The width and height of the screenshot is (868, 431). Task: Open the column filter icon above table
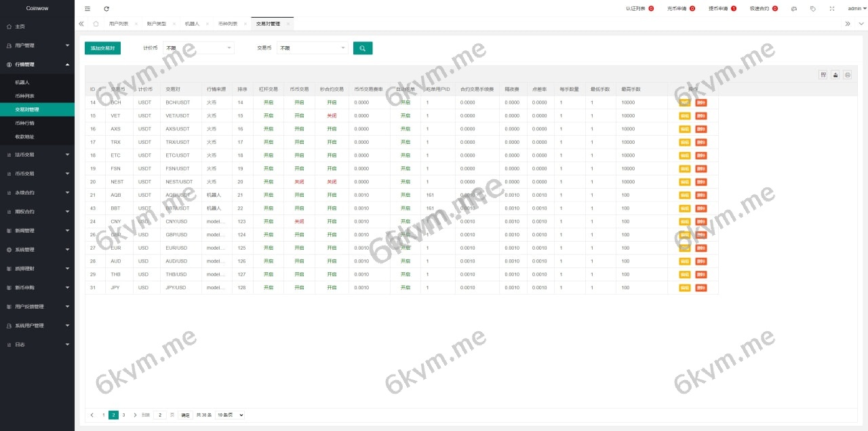coord(823,75)
